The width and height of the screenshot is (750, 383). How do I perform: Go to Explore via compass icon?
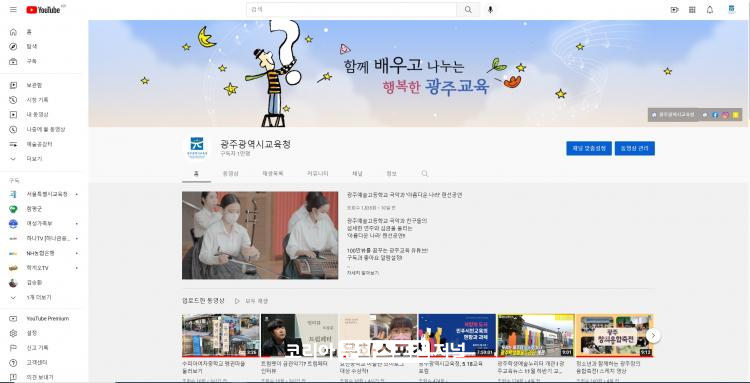(13, 47)
